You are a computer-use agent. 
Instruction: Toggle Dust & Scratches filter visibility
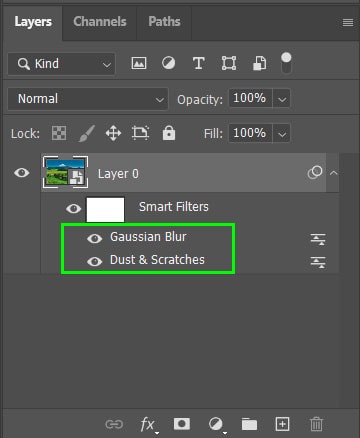pos(94,261)
